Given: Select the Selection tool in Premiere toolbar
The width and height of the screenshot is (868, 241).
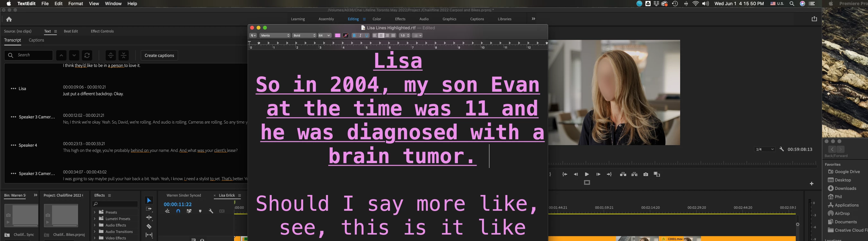Looking at the screenshot, I should (x=149, y=200).
